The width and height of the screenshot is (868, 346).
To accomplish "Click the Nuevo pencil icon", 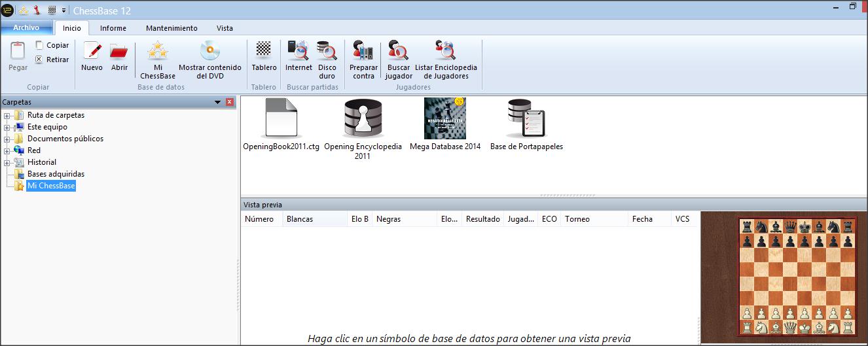I will pyautogui.click(x=92, y=51).
